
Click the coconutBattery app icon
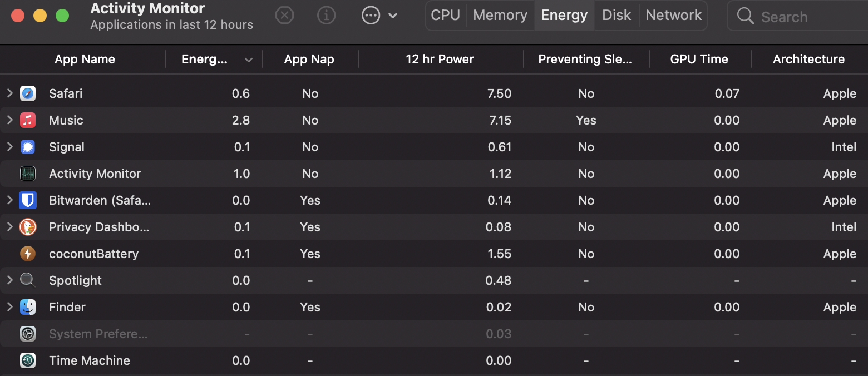pos(28,254)
